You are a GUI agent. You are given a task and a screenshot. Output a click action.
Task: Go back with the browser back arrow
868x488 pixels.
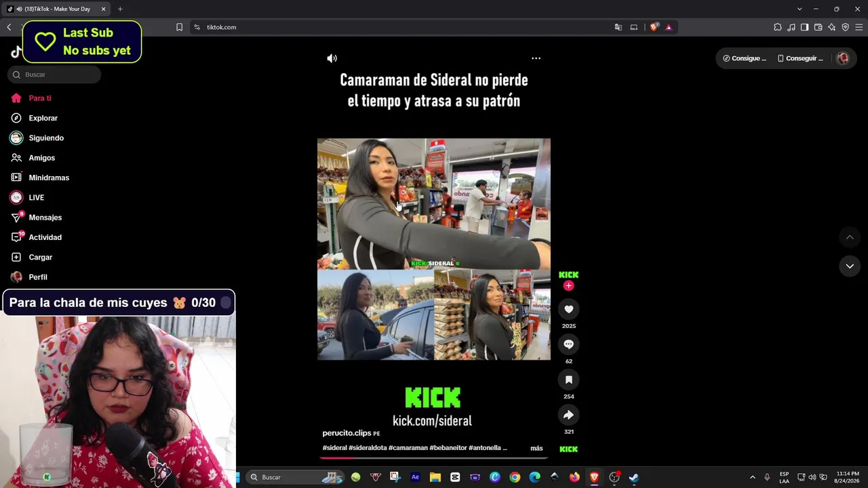click(x=9, y=27)
